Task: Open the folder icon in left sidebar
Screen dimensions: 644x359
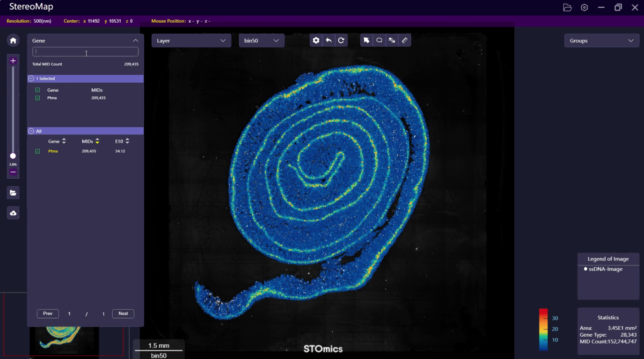Action: pyautogui.click(x=13, y=193)
